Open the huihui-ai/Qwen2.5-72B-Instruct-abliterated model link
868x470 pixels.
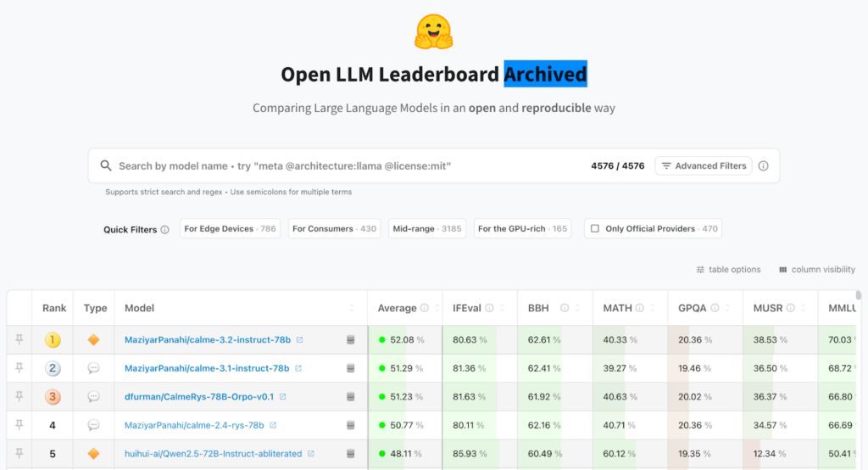(213, 454)
